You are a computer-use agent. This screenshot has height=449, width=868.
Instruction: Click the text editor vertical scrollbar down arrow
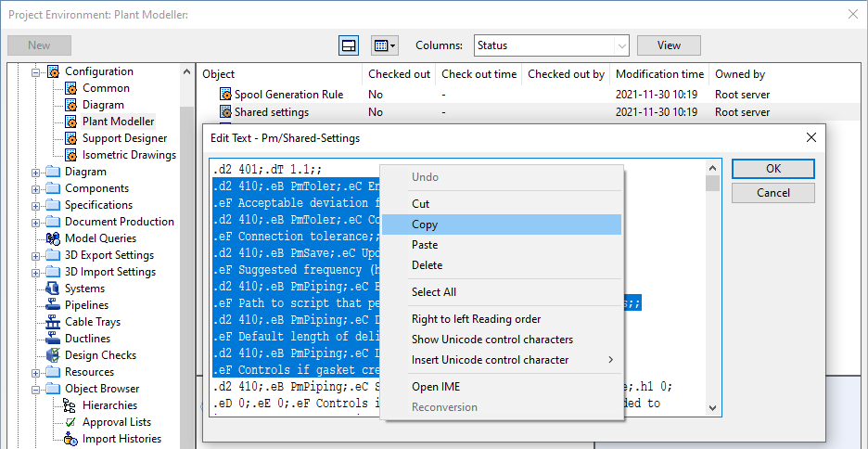click(x=712, y=407)
